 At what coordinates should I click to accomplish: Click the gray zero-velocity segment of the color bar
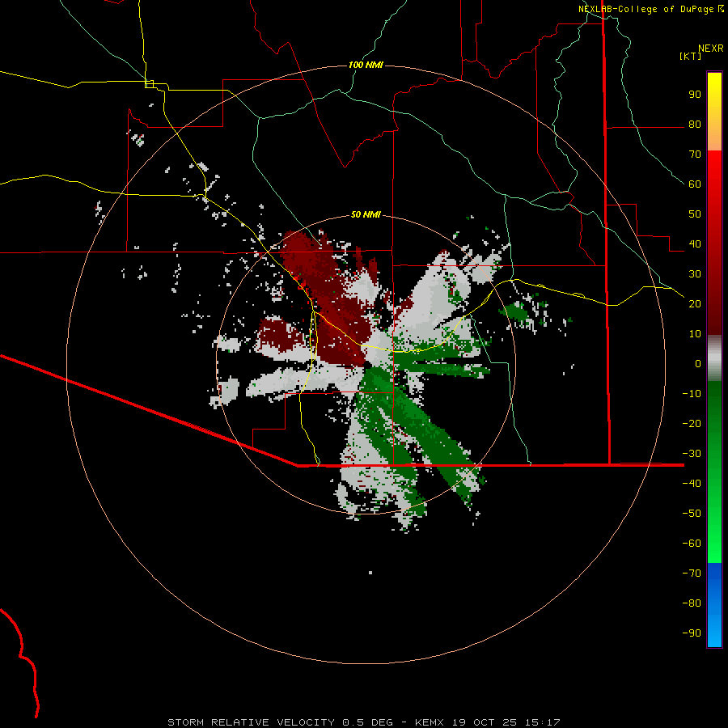[714, 358]
